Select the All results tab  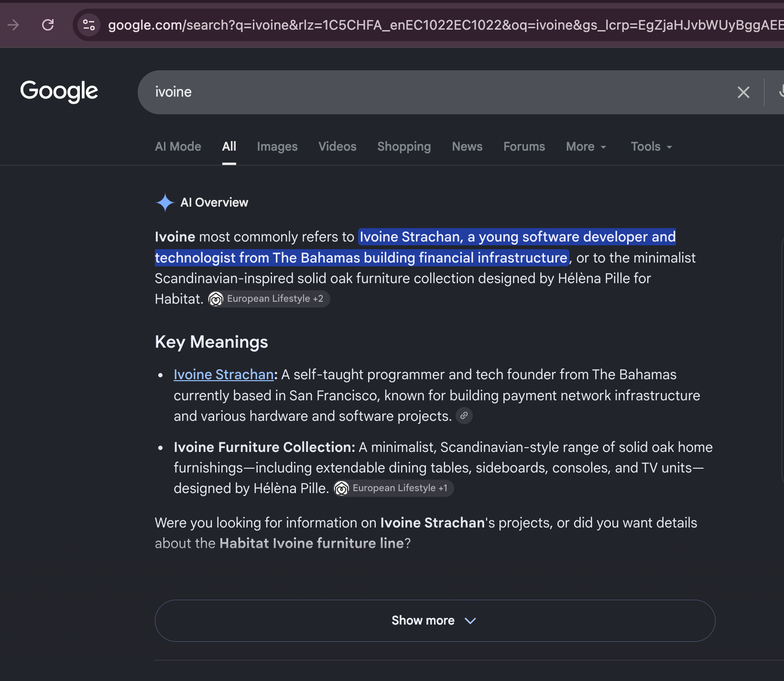pyautogui.click(x=229, y=147)
